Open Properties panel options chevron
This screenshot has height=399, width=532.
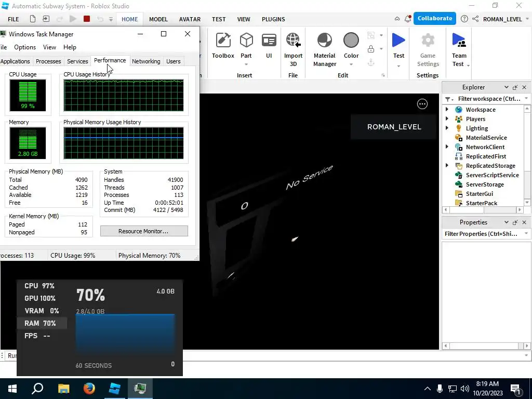(506, 222)
